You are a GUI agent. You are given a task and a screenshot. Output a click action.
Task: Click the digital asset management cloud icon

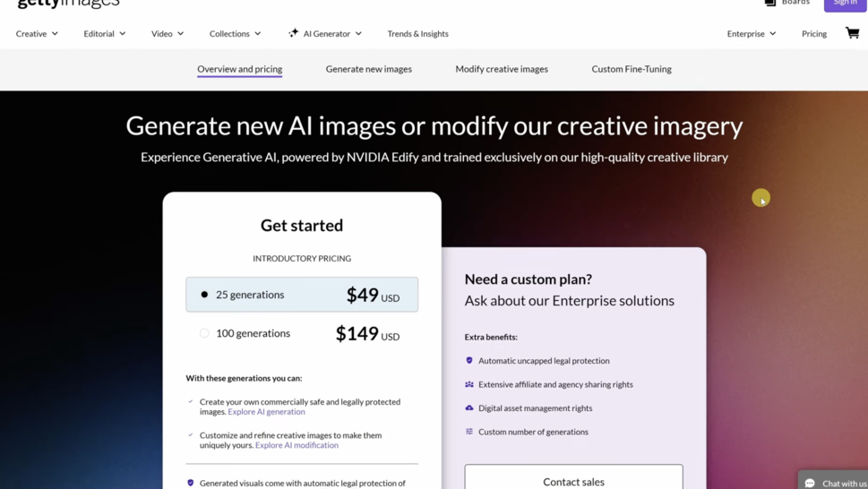(x=469, y=407)
